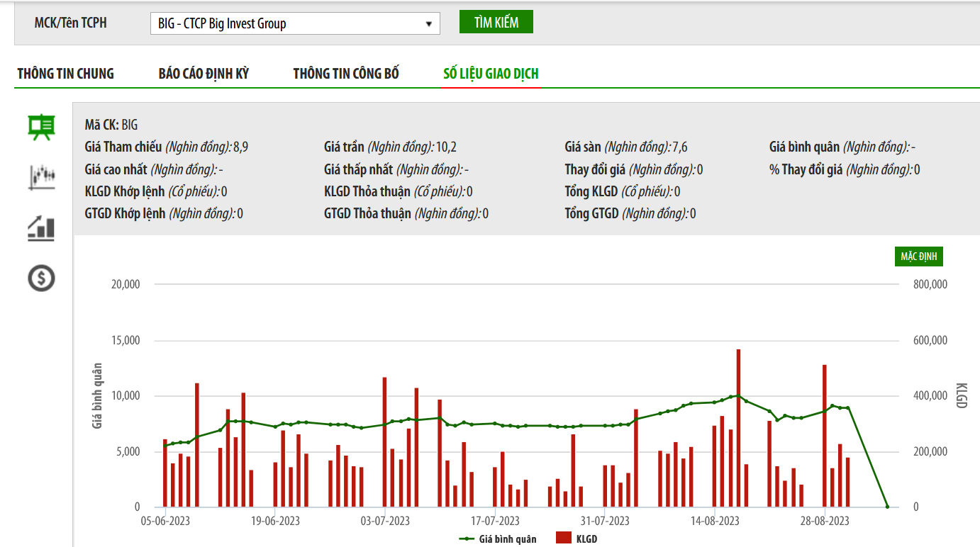Click the dollar coin icon
Viewport: 980px width, 547px height.
(x=41, y=278)
